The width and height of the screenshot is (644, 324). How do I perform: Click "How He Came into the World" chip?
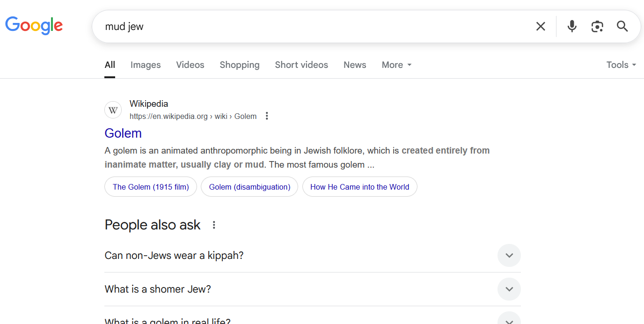[359, 187]
